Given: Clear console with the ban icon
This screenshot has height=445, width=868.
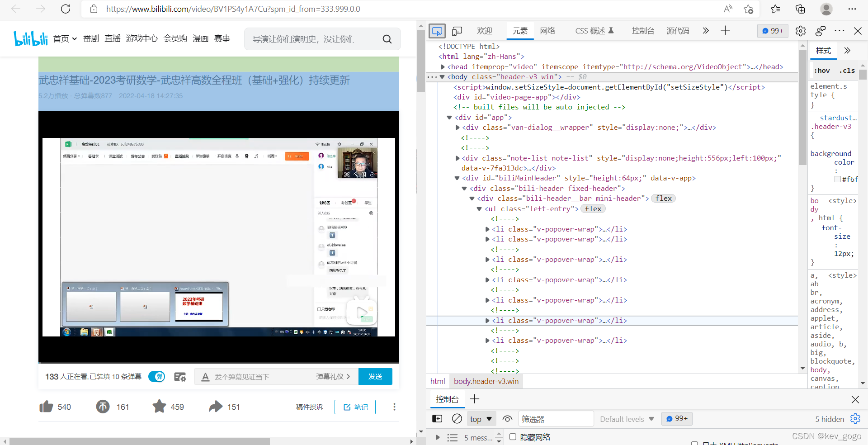Looking at the screenshot, I should [457, 419].
